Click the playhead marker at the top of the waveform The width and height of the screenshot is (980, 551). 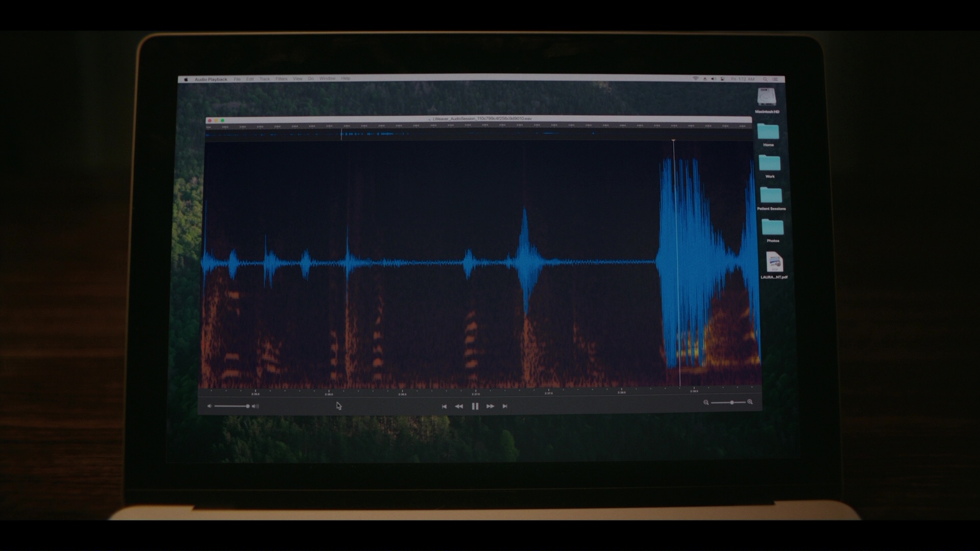pyautogui.click(x=673, y=140)
